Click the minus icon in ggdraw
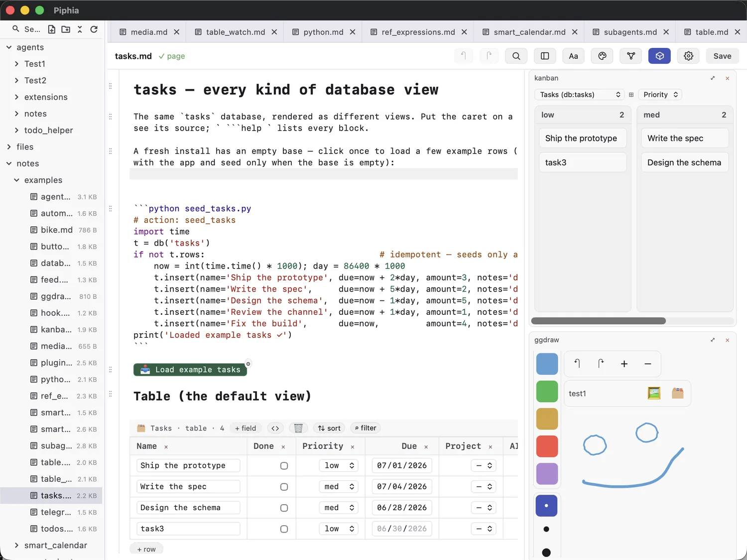Screen dimensions: 747x560 click(647, 364)
